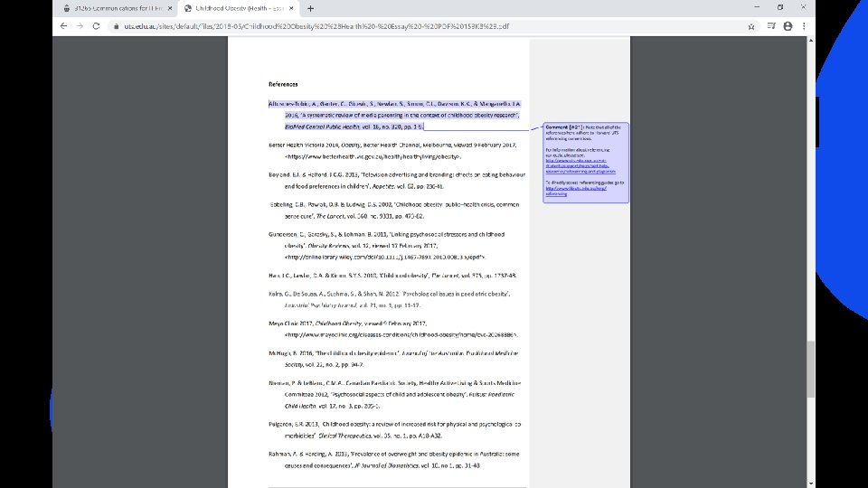The height and width of the screenshot is (488, 868).
Task: Go back using the browser back arrow
Action: click(63, 26)
